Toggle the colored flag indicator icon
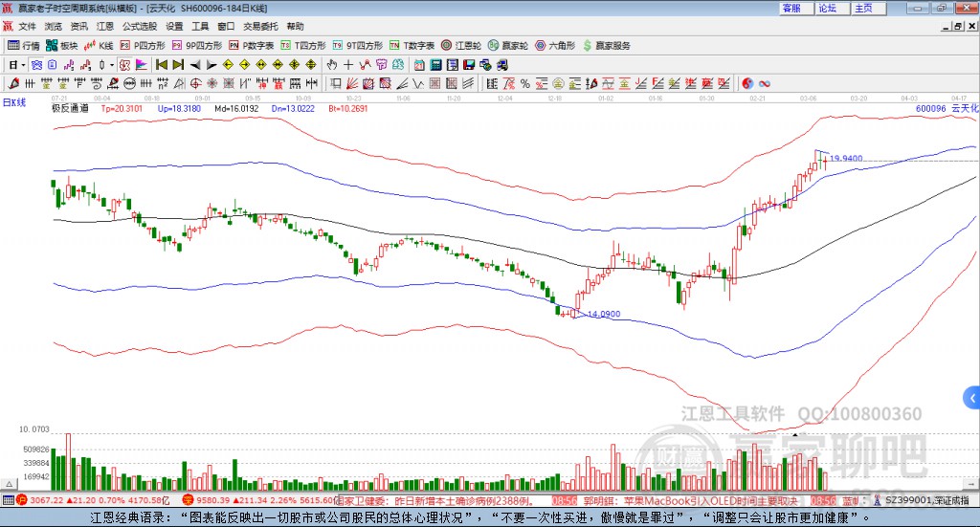Image resolution: width=980 pixels, height=527 pixels. click(x=142, y=65)
